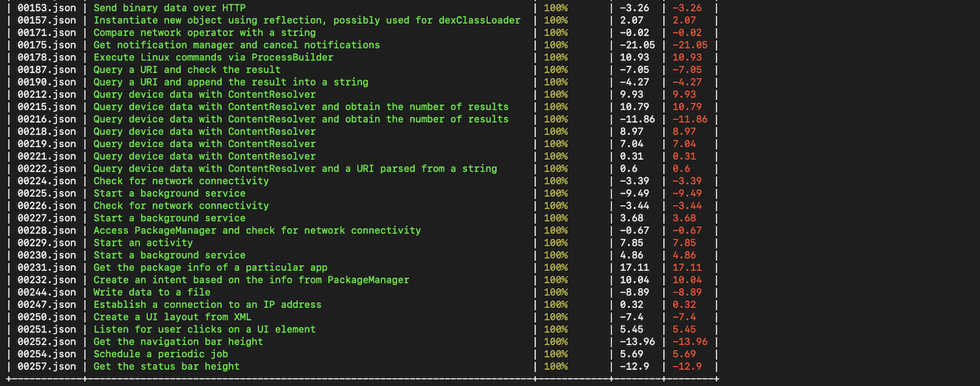Image resolution: width=980 pixels, height=386 pixels.
Task: Select the file name 00215.json
Action: [47, 106]
